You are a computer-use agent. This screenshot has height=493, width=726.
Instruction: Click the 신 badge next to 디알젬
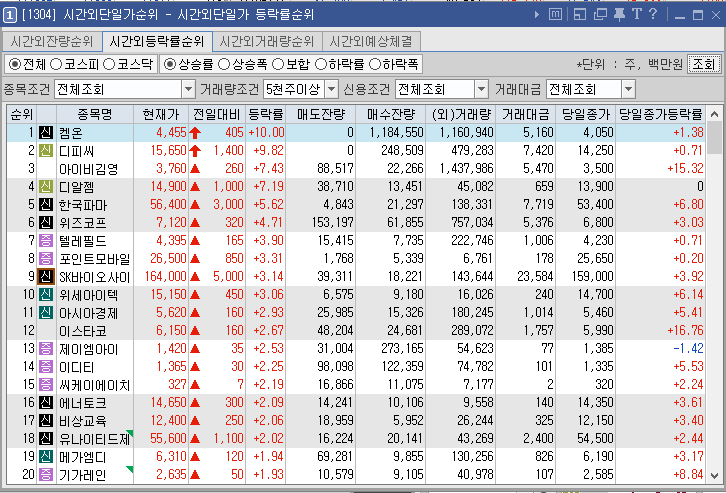46,187
